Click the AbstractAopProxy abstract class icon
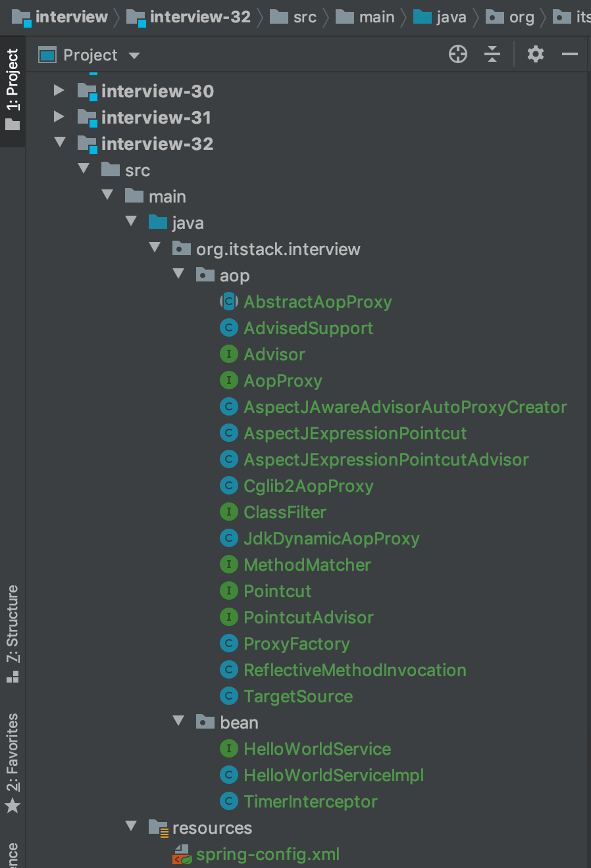 coord(228,302)
